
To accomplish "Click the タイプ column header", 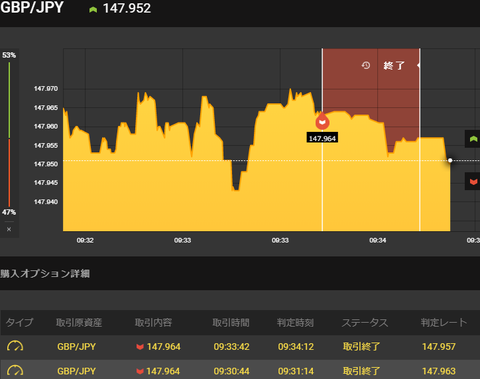I will [x=19, y=322].
